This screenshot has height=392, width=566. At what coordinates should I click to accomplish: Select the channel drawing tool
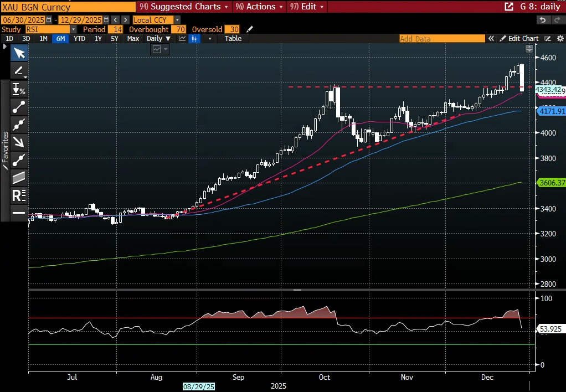pyautogui.click(x=19, y=177)
